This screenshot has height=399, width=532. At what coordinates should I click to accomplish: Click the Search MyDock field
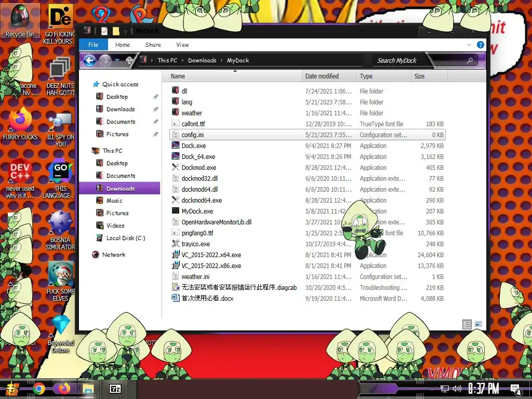424,61
